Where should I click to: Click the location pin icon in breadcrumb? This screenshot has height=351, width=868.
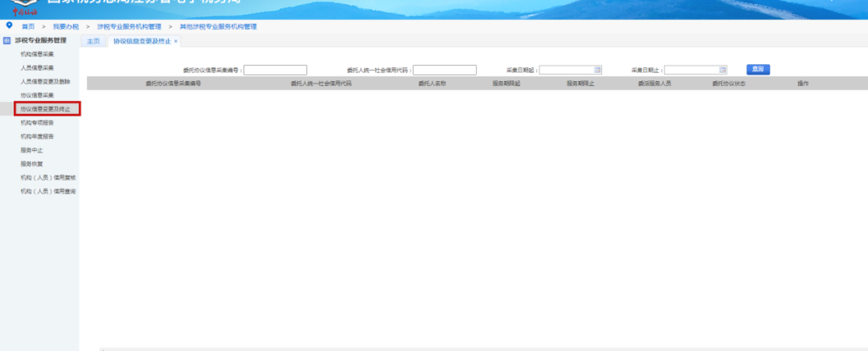coord(9,26)
